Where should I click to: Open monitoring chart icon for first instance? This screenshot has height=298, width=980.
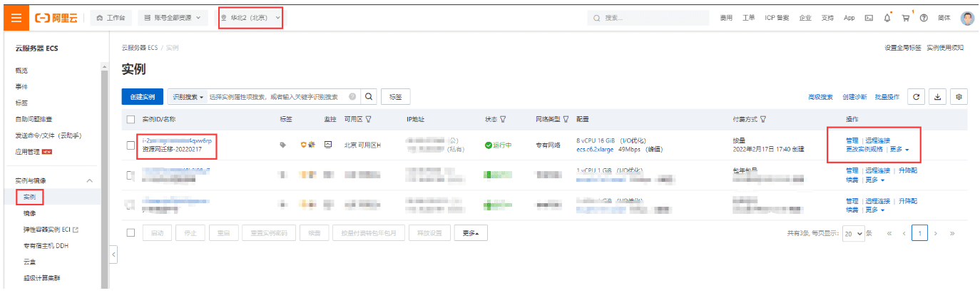point(328,144)
